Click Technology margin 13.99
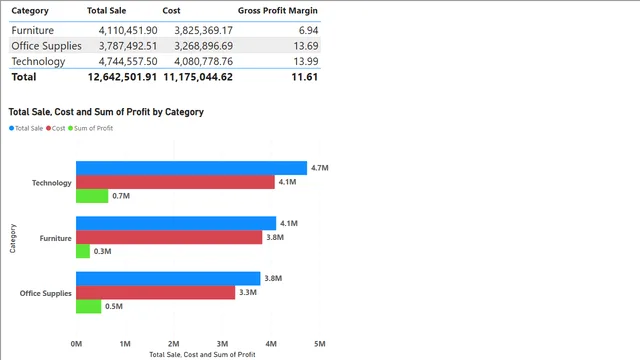 coord(306,61)
